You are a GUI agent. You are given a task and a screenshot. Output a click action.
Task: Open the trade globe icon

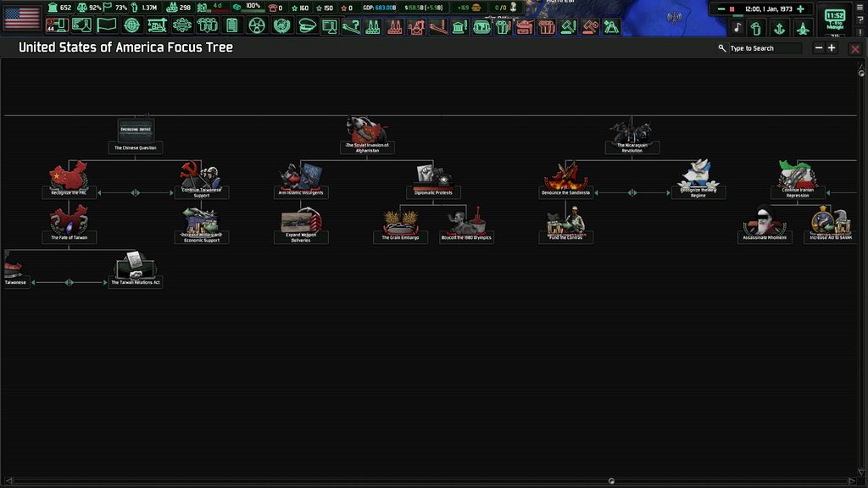131,25
